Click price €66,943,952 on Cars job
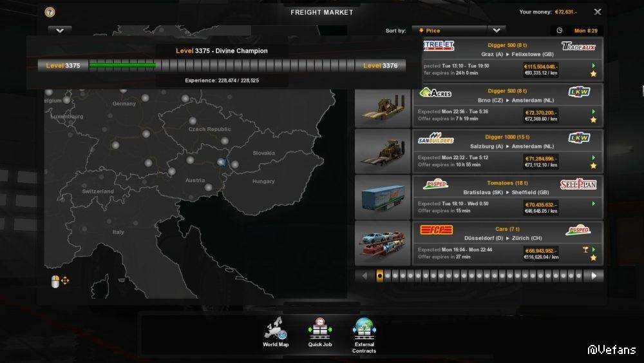The image size is (644, 363). click(x=541, y=250)
